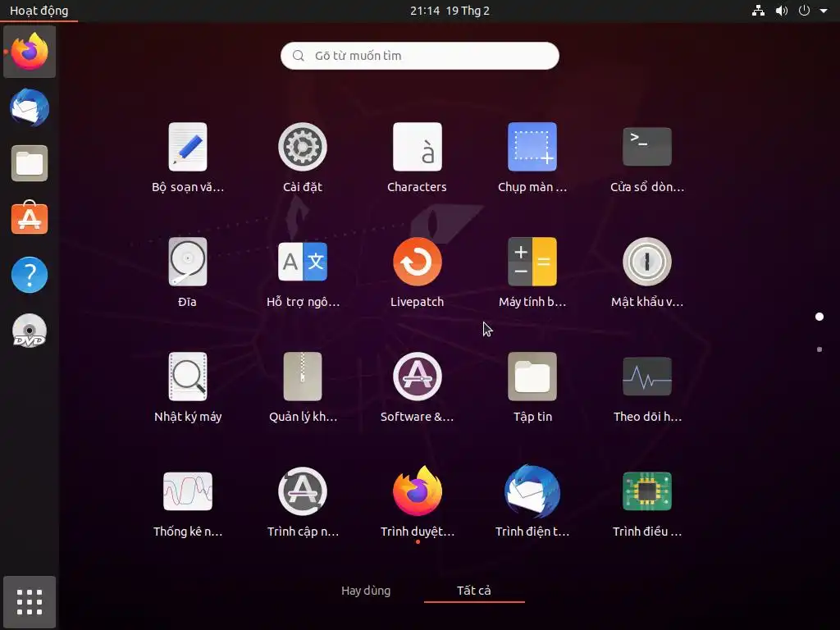The height and width of the screenshot is (630, 840).
Task: Go to second page indicator dot
Action: [x=819, y=349]
